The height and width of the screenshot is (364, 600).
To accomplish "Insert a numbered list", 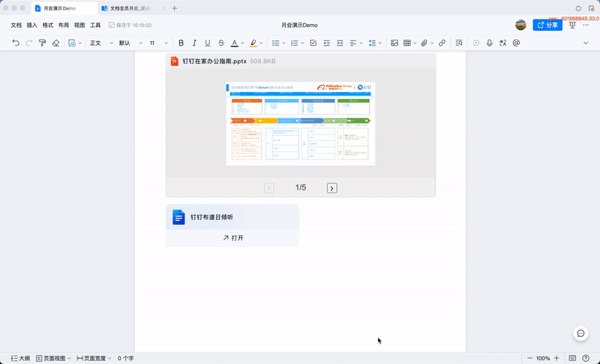I will [294, 43].
